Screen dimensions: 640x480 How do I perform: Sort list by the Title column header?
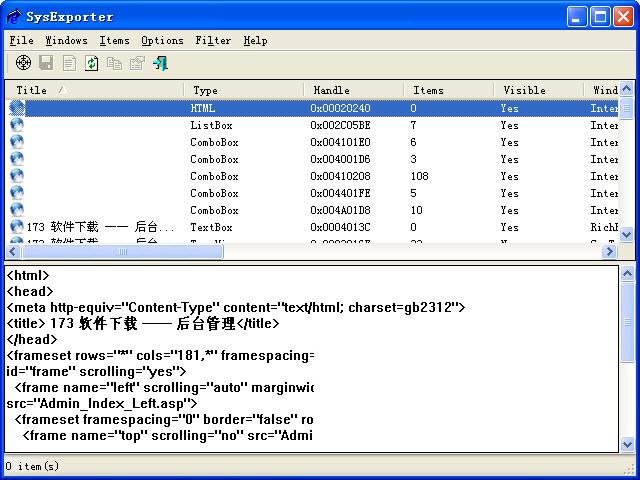point(95,90)
